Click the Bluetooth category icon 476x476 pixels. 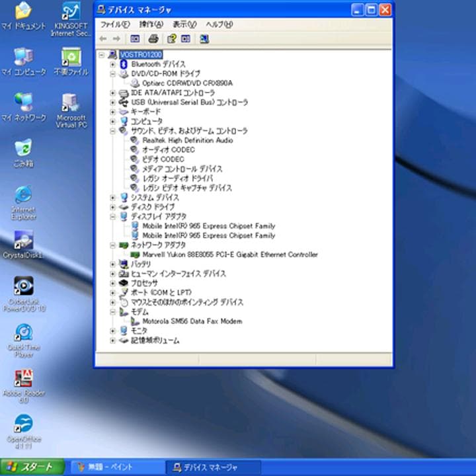124,64
